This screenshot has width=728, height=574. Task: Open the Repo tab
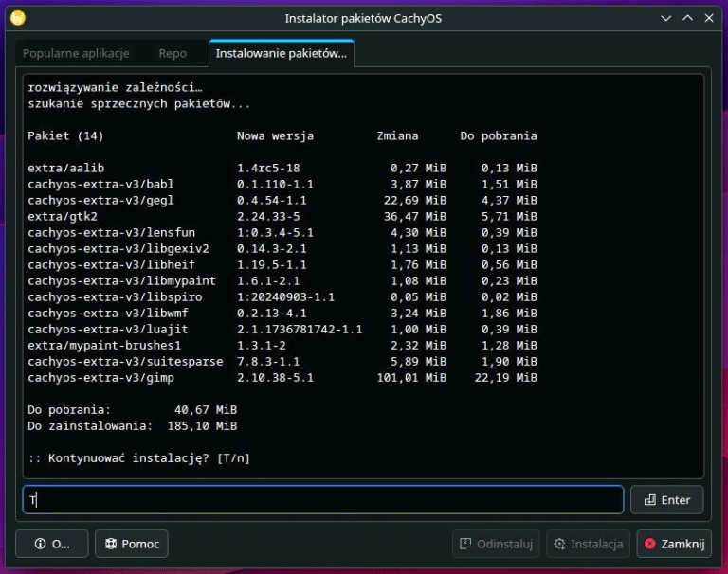click(173, 54)
